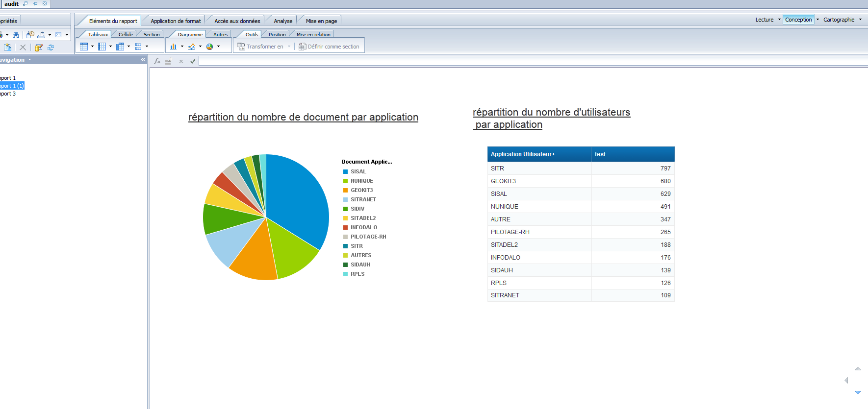
Task: Insert a line chart diagram
Action: pyautogui.click(x=192, y=47)
